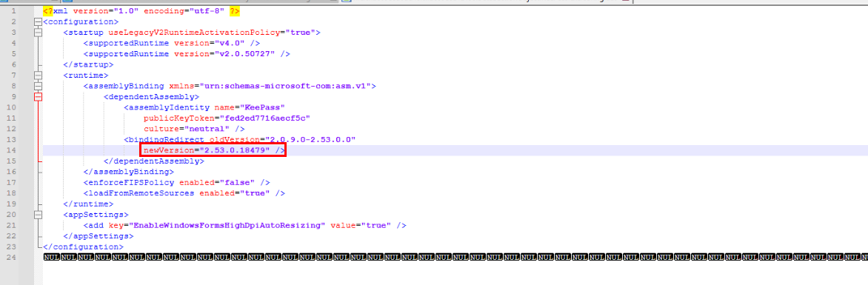Click the closing </startup> tag

tap(89, 64)
